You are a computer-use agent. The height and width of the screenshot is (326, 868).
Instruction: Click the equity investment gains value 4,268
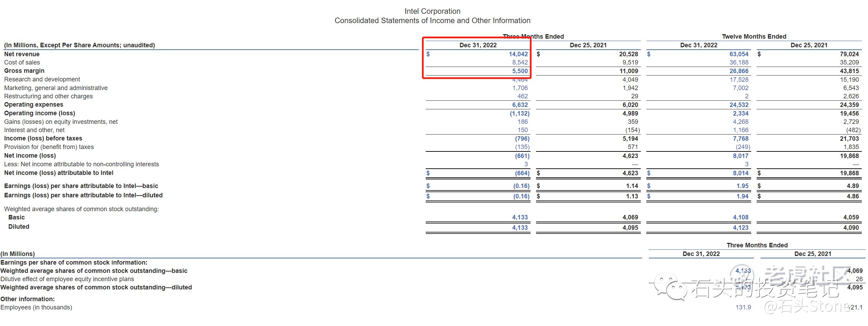(x=740, y=122)
